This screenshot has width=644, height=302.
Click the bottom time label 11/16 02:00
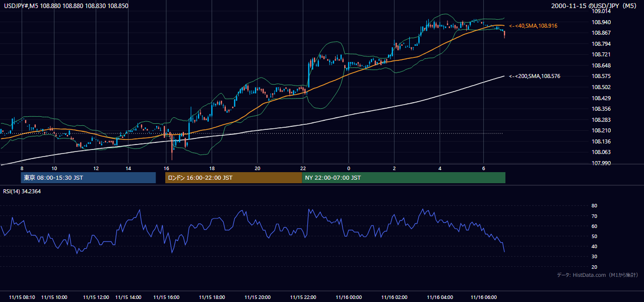tap(395, 297)
